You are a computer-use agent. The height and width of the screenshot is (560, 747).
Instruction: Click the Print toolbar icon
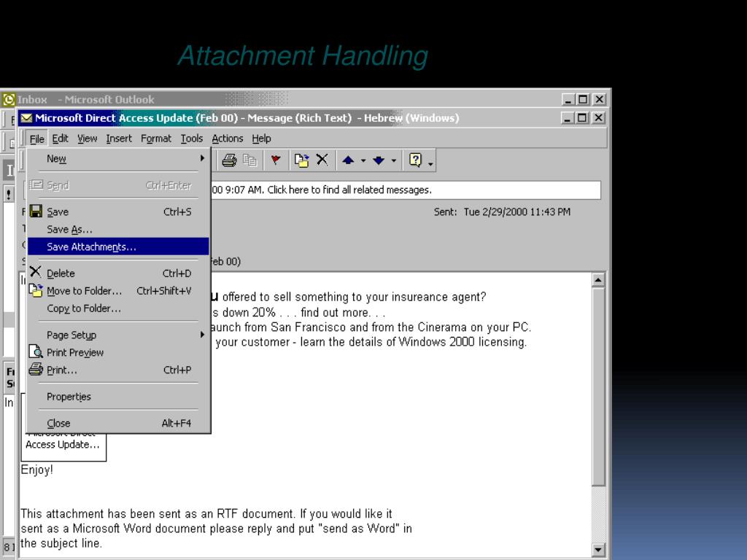click(229, 160)
